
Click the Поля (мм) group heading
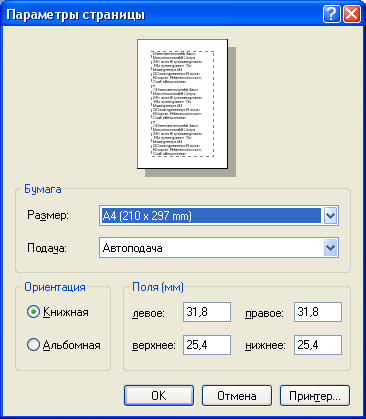pos(158,287)
